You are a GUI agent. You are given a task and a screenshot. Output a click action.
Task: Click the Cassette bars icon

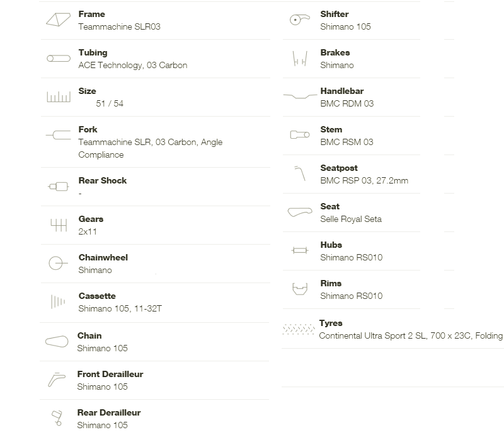tap(58, 301)
